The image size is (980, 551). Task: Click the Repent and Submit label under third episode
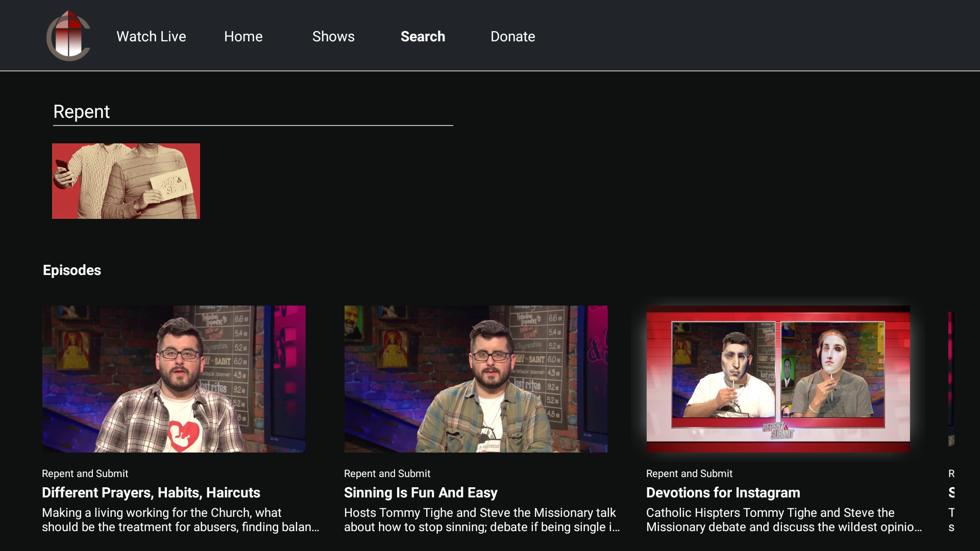point(689,473)
